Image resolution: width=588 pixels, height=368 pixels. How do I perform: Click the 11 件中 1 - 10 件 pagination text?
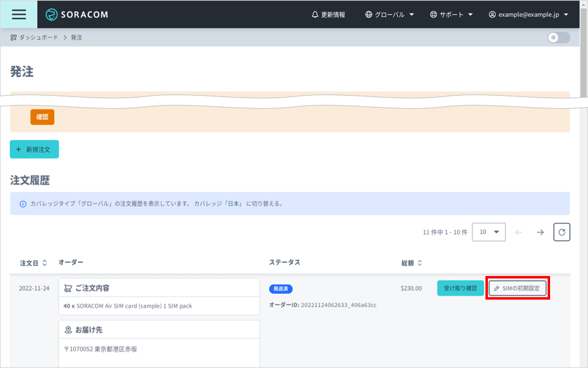tap(445, 232)
